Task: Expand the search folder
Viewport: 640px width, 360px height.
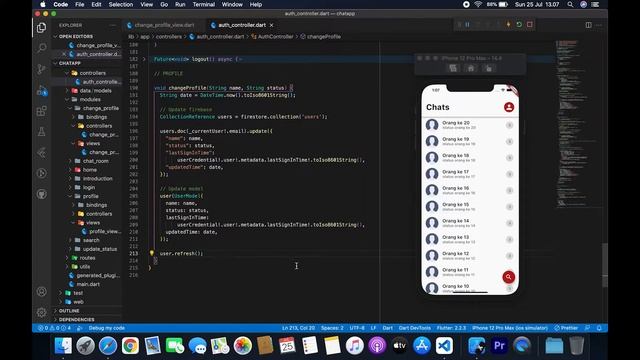Action: [x=91, y=240]
